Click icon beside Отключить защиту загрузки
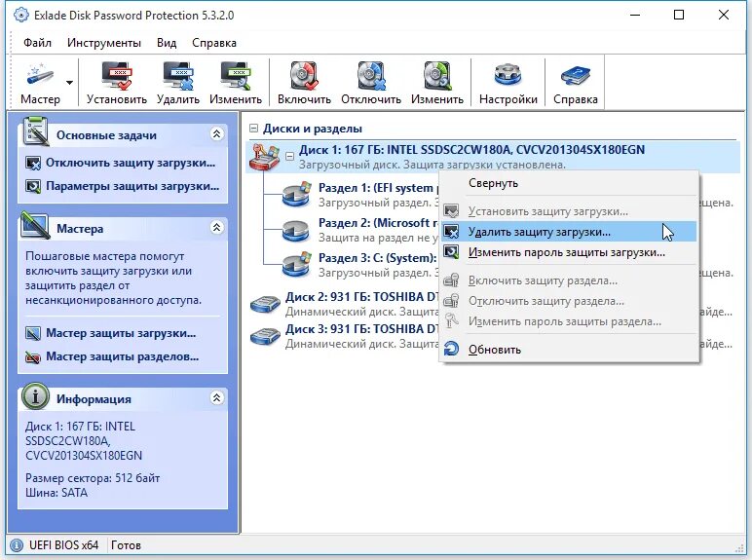Viewport: 752px width, 560px height. (33, 163)
